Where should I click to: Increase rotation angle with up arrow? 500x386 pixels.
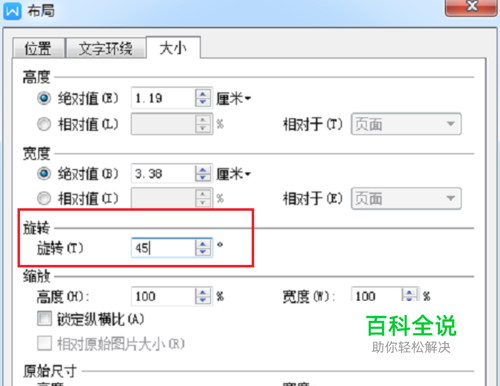click(x=203, y=243)
